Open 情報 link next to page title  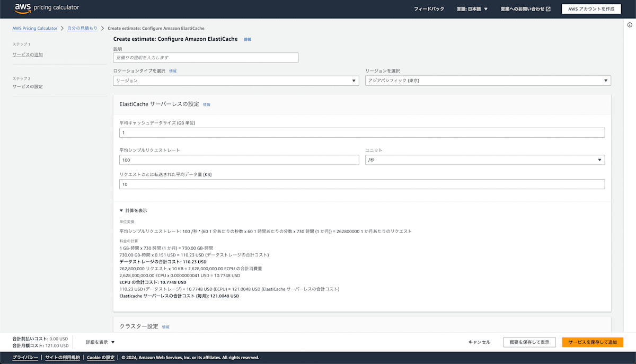tap(248, 39)
